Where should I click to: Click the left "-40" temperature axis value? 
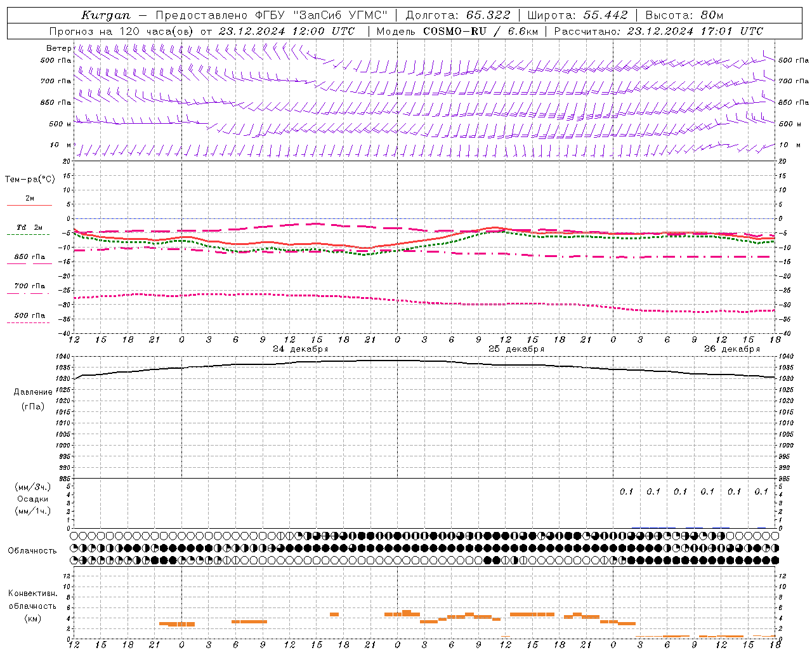coord(65,333)
